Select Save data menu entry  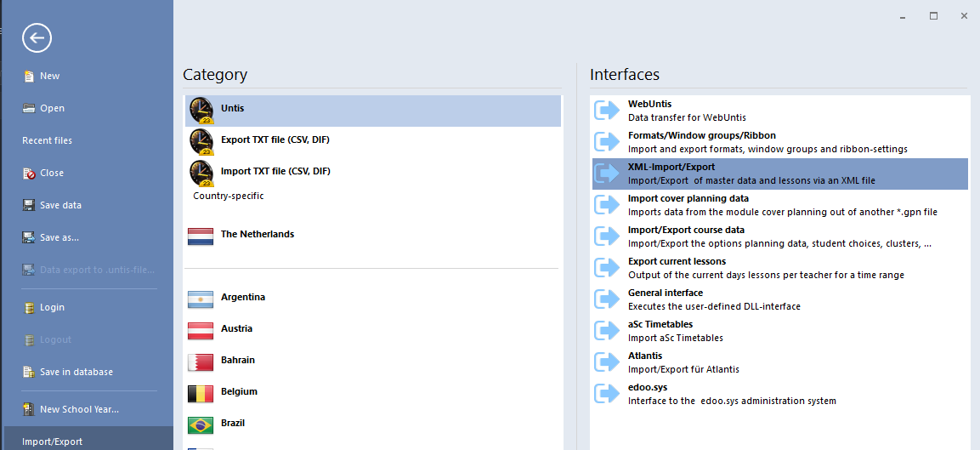coord(60,205)
